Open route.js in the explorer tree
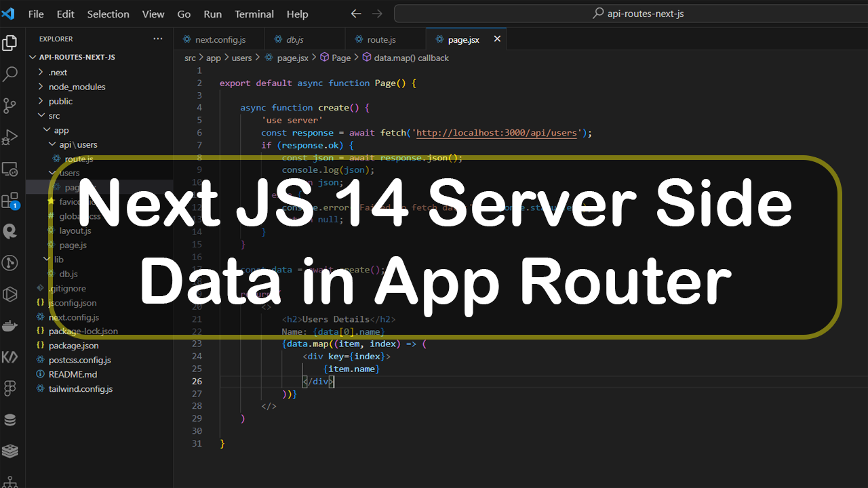Viewport: 868px width, 488px height. coord(99,159)
